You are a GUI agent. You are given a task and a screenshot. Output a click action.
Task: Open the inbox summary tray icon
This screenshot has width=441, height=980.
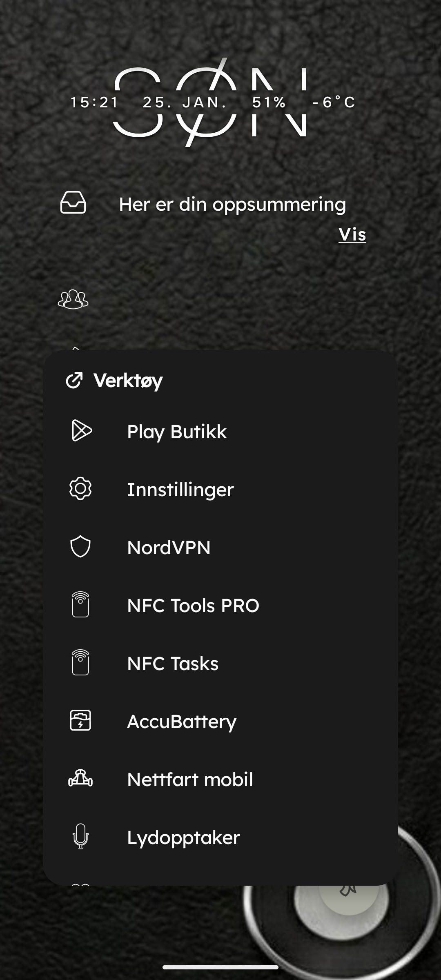coord(73,203)
